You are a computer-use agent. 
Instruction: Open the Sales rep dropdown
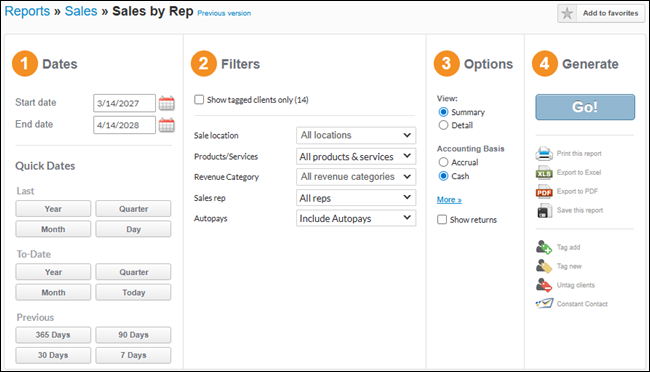click(x=356, y=198)
